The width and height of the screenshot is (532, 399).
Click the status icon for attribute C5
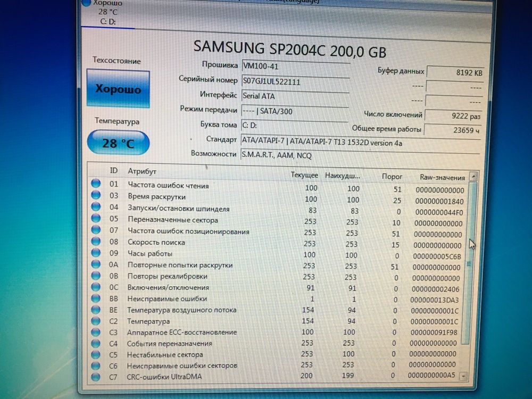click(96, 354)
